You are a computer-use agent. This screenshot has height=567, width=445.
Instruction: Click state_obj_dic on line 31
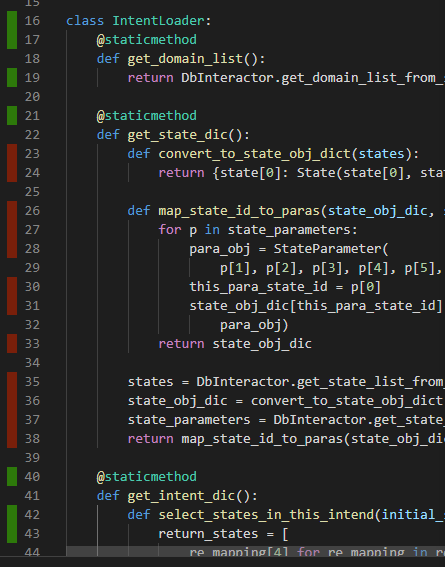[239, 306]
